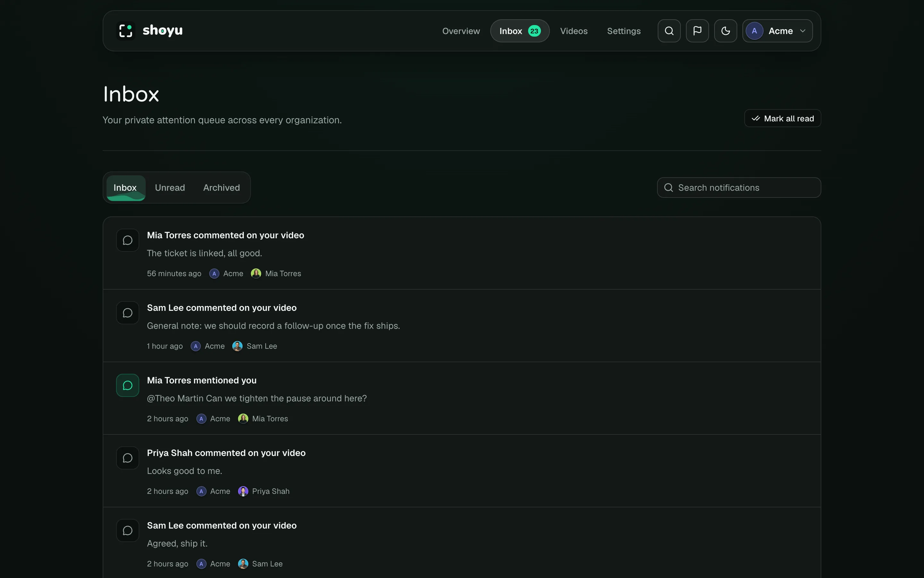Click the Mark all read button
This screenshot has height=578, width=924.
(782, 118)
